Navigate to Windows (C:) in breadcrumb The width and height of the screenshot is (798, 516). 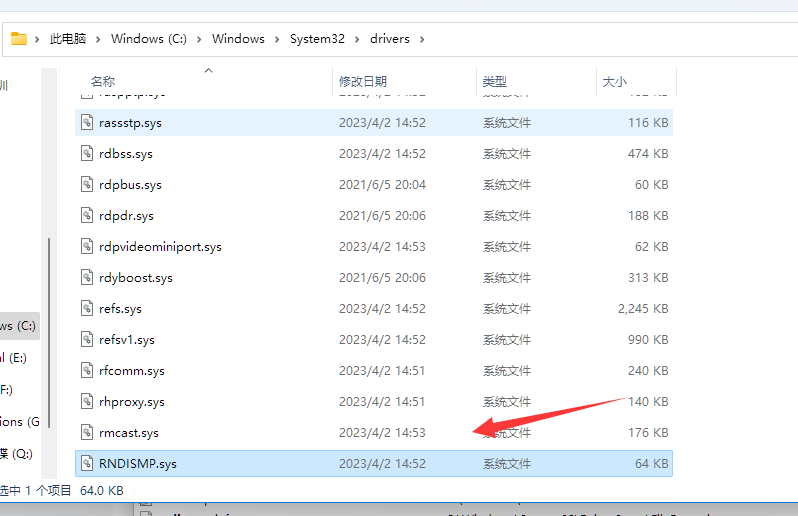tap(149, 39)
